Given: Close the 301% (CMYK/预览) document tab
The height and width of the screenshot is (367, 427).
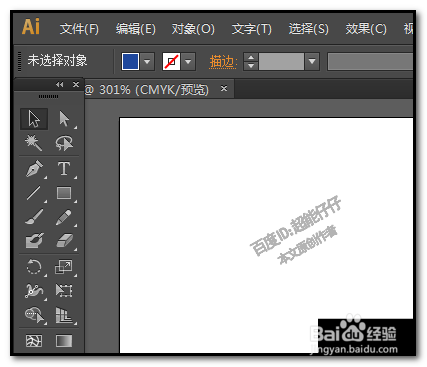Looking at the screenshot, I should tap(224, 89).
